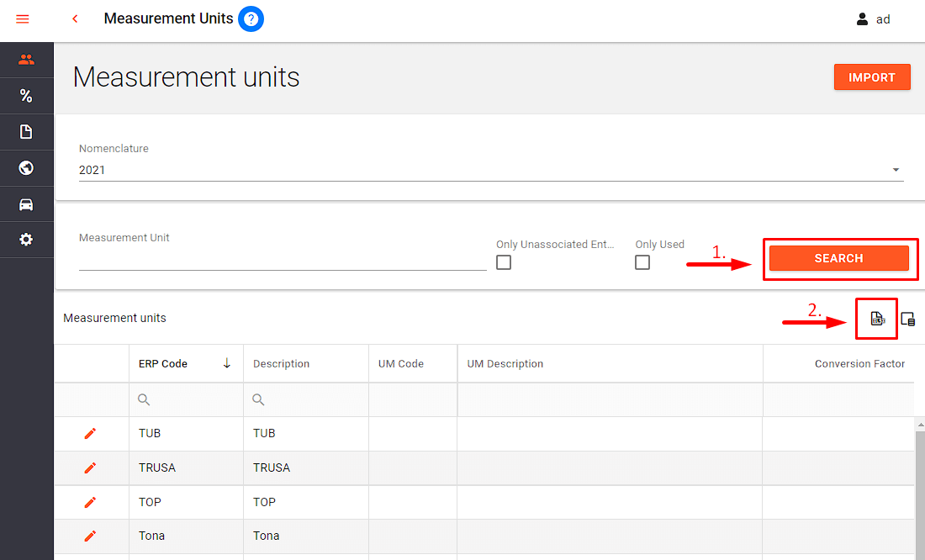Click the table vertical scrollbar thumb
This screenshot has height=560, width=925.
[920, 494]
